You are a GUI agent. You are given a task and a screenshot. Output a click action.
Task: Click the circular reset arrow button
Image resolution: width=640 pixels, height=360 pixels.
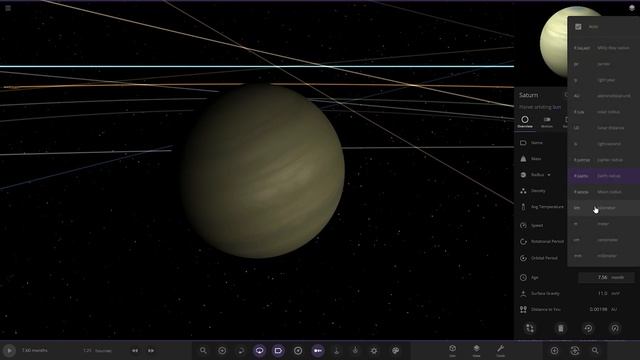click(588, 328)
